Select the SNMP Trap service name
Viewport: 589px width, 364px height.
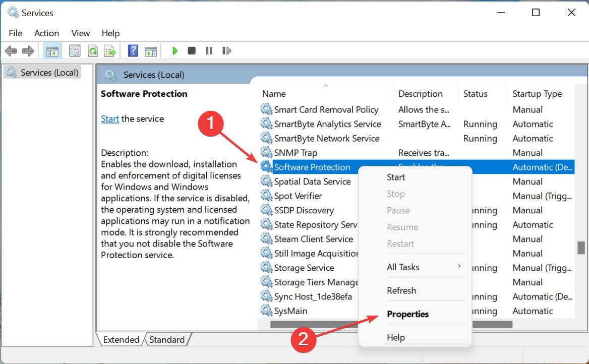[x=296, y=153]
